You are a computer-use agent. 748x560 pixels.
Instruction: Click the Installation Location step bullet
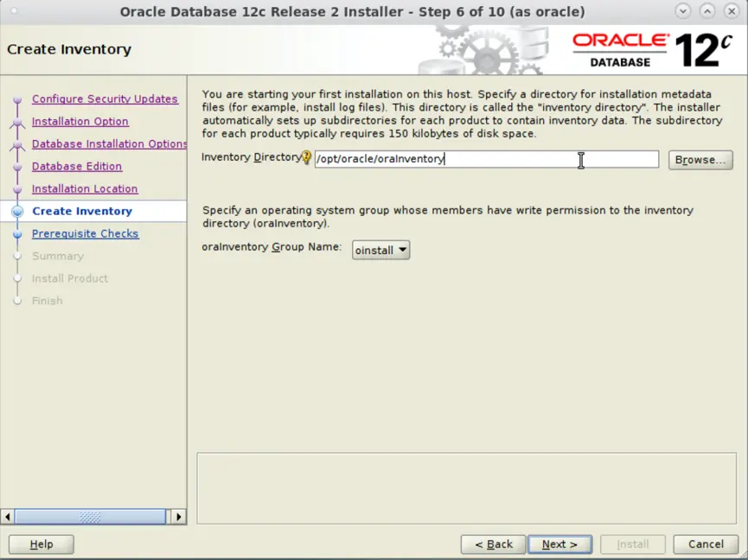[17, 189]
